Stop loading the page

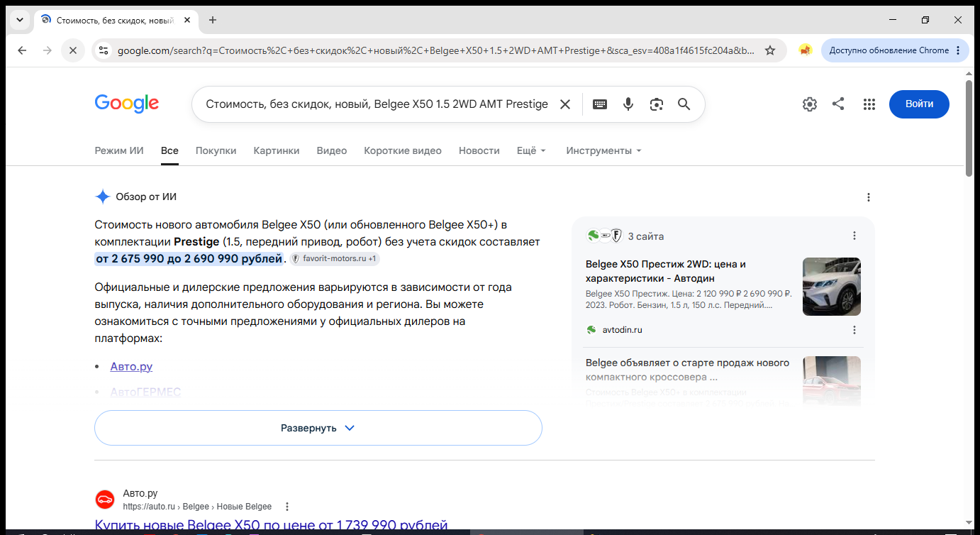pos(72,50)
